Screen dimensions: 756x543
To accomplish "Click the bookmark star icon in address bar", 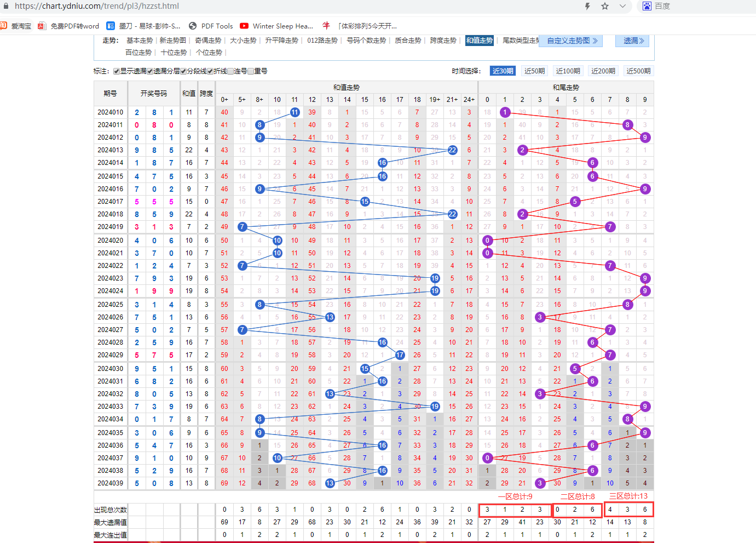I will 605,6.
